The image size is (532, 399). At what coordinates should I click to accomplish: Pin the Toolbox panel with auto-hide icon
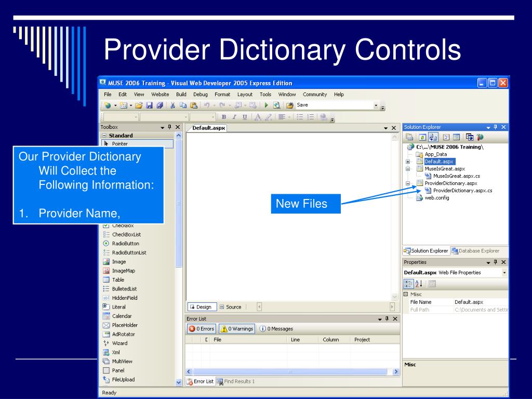pyautogui.click(x=170, y=127)
